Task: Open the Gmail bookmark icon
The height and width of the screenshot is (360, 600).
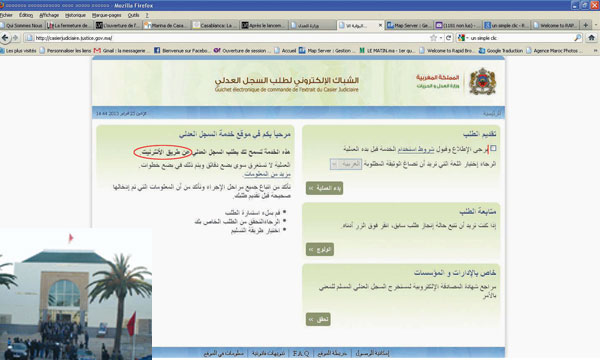Action: (97, 50)
